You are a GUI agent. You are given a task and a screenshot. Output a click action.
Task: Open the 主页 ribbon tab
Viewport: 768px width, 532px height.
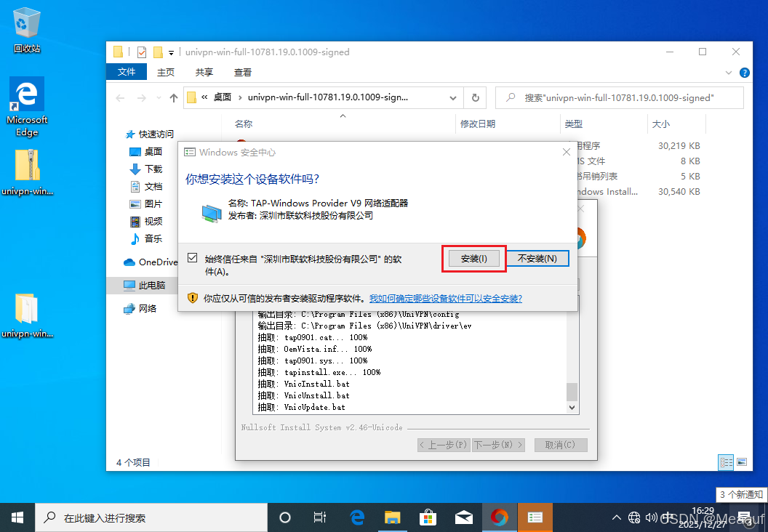pyautogui.click(x=166, y=73)
